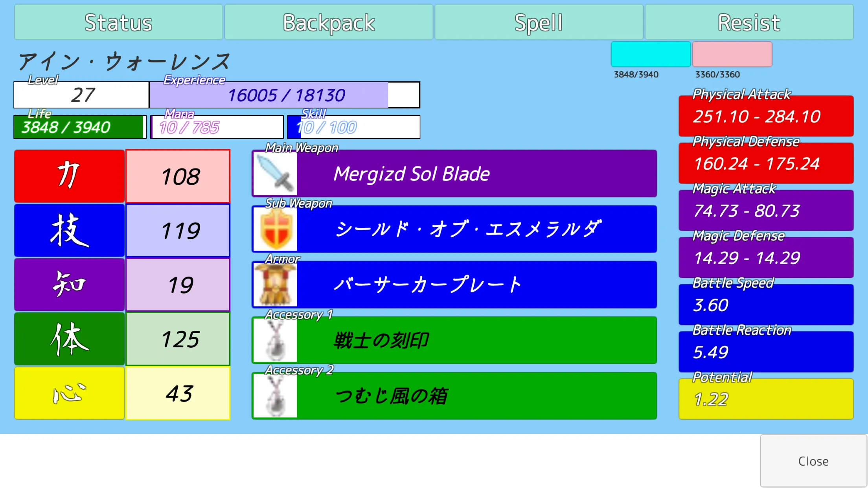The width and height of the screenshot is (868, 488).
Task: Expand the Sub Weapon equipment slot
Action: click(x=454, y=229)
